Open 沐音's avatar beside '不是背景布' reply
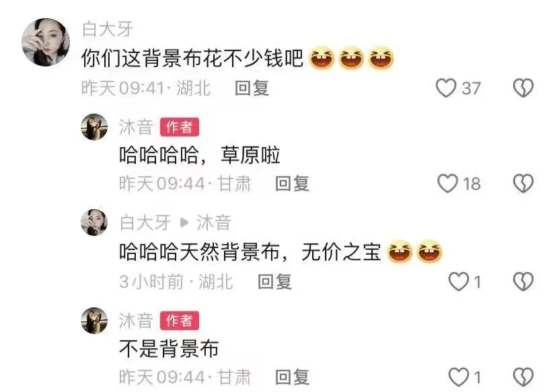Screen dimensions: 557x392 (x=94, y=321)
